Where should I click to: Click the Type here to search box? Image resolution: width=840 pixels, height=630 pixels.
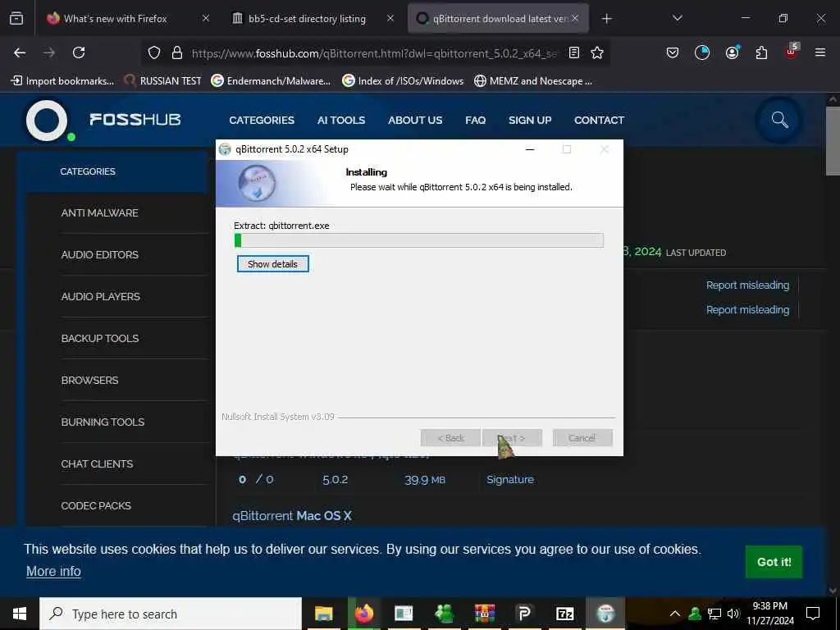coord(171,614)
